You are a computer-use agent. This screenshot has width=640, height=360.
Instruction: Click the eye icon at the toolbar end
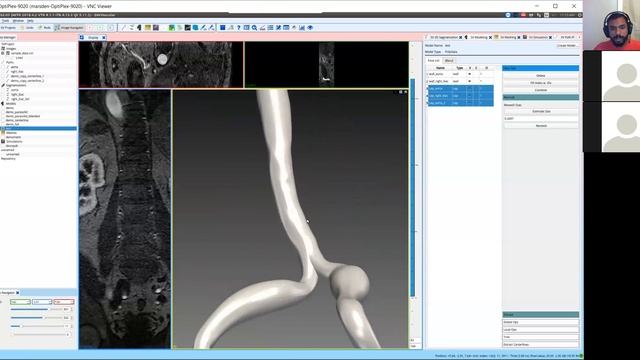pyautogui.click(x=310, y=28)
